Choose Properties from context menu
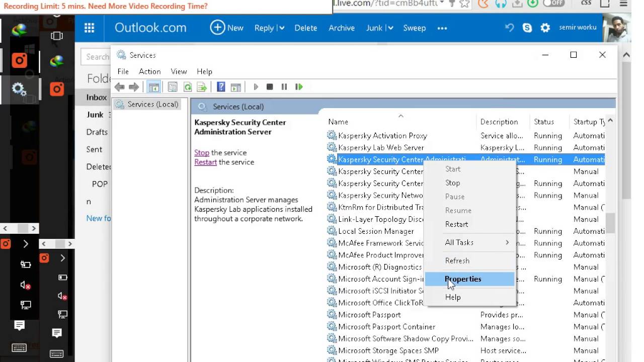The height and width of the screenshot is (362, 644). (470, 279)
